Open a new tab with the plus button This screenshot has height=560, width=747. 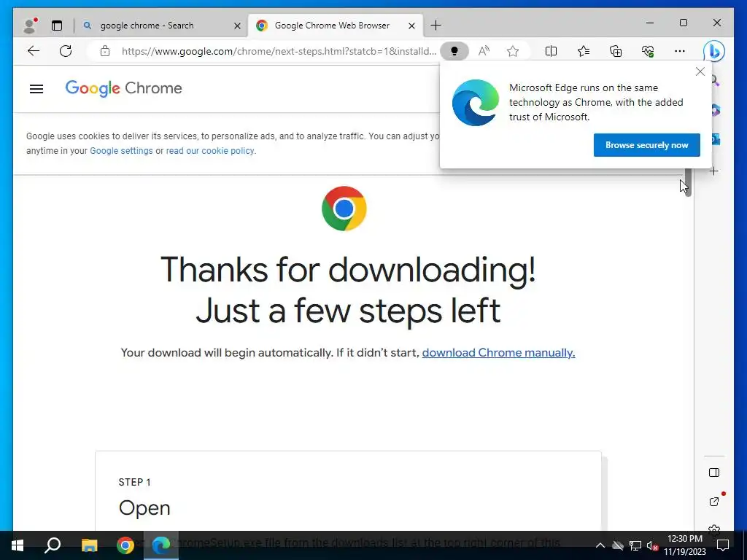click(436, 26)
